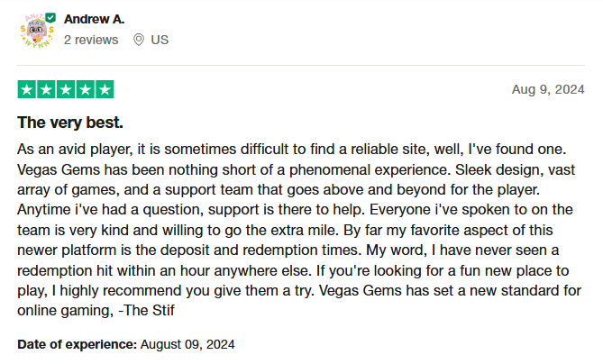
Task: Click the second green rating star
Action: tap(46, 89)
